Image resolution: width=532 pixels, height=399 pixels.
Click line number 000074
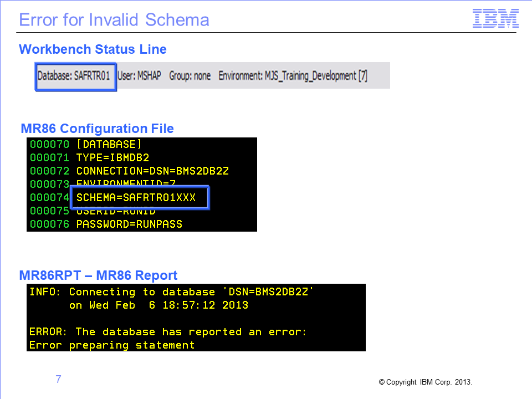[49, 197]
